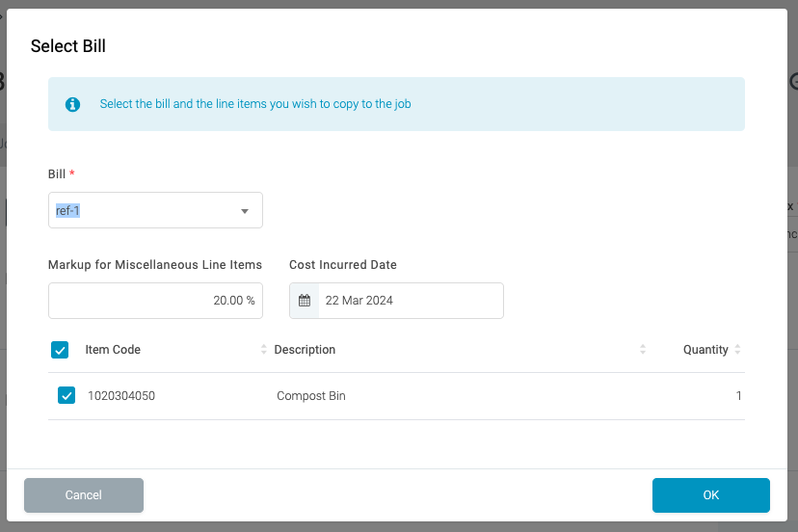This screenshot has width=798, height=532.
Task: Sort by Description column arrows
Action: click(x=643, y=349)
